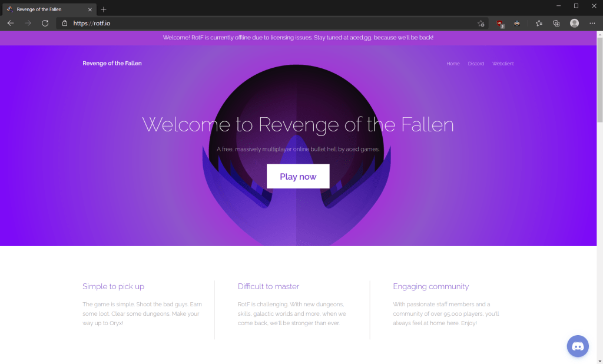The image size is (603, 364).
Task: Open the Webclient navigation link
Action: click(x=503, y=64)
